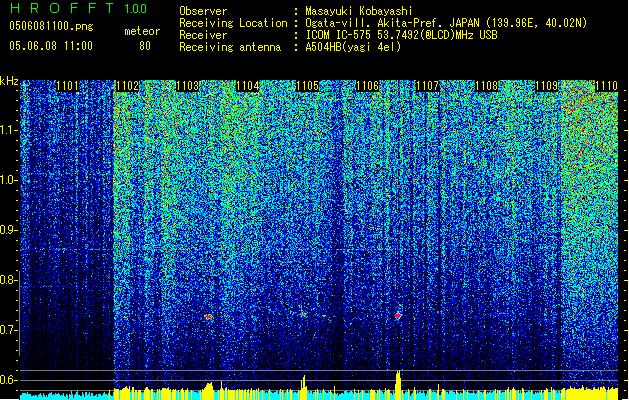
Task: Click the 1104 time marker
Action: [248, 86]
